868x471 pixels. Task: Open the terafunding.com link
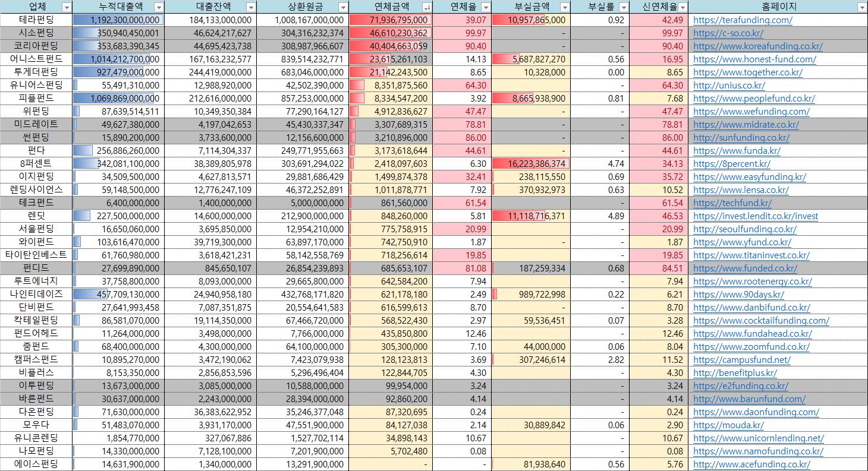743,20
